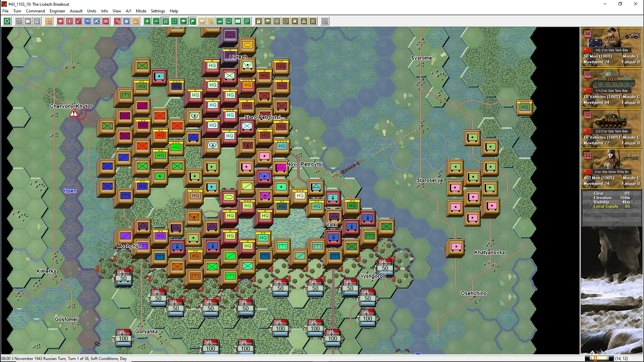The image size is (644, 362).
Task: Click the ammunition shells toolbar icon
Action: (295, 21)
